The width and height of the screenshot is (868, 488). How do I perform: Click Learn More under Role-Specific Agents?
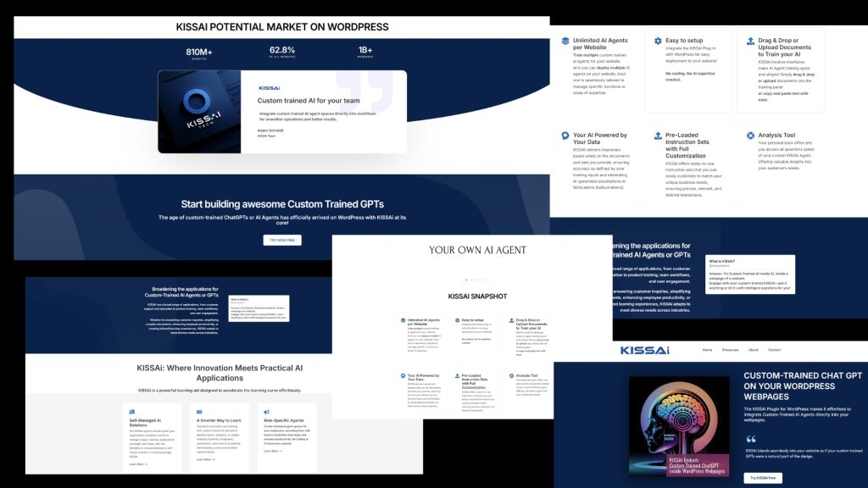272,451
